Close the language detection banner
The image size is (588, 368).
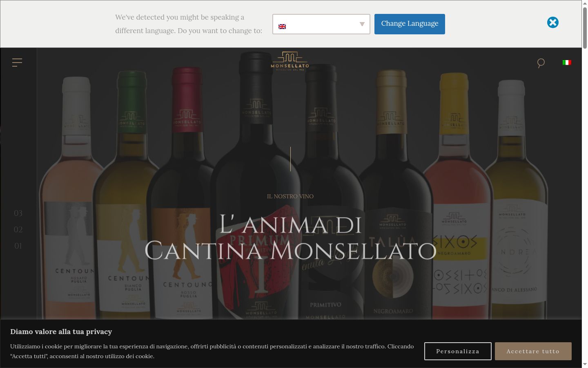click(553, 22)
